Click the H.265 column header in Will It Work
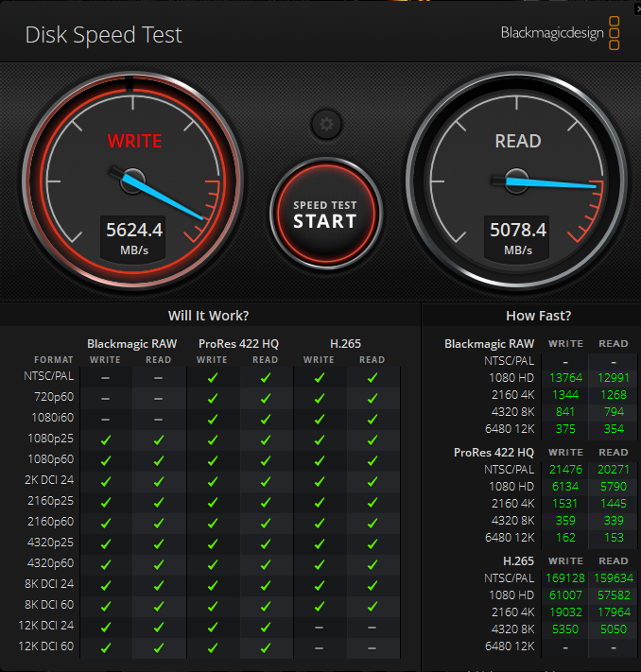 (346, 344)
